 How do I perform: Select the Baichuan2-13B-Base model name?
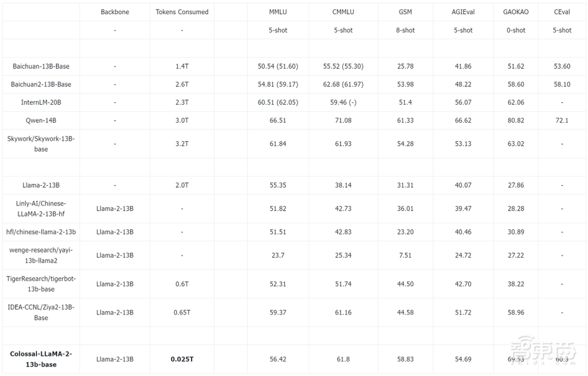pos(41,85)
